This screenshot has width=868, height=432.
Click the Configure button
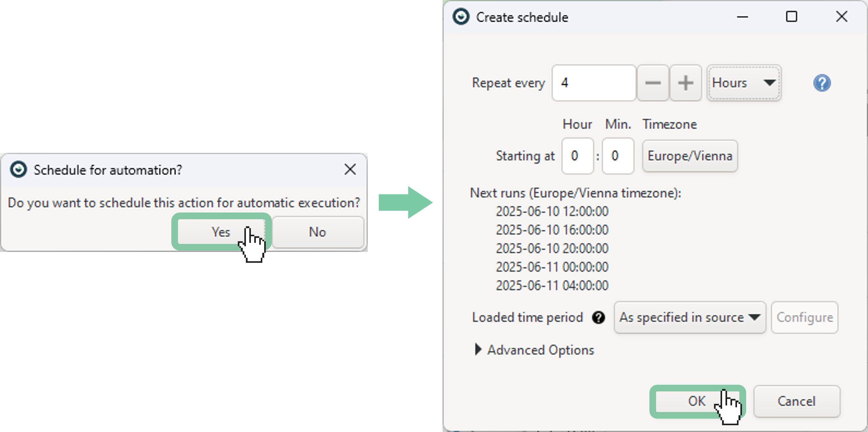(x=804, y=317)
